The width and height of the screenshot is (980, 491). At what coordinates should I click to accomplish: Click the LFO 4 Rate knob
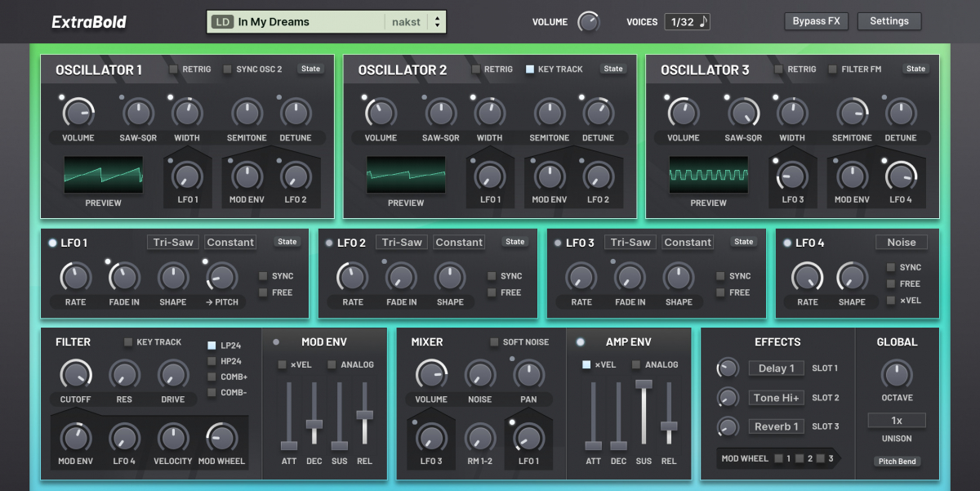click(x=807, y=277)
